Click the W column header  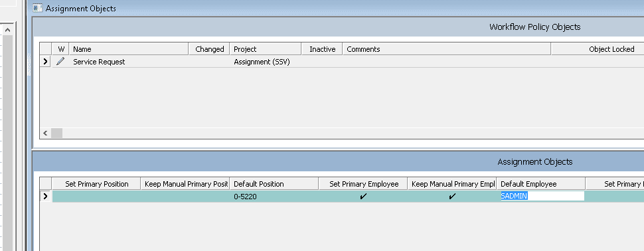point(61,49)
